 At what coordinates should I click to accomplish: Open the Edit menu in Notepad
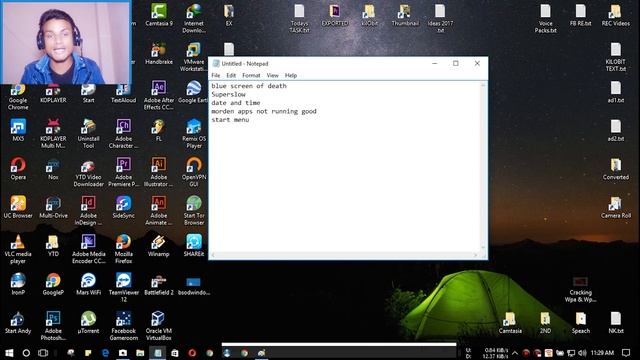coord(231,76)
